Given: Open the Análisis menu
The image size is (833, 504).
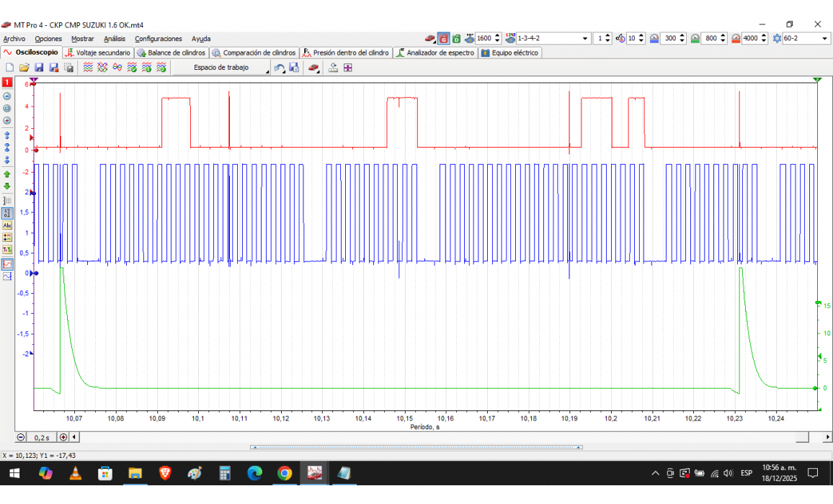Looking at the screenshot, I should [114, 39].
